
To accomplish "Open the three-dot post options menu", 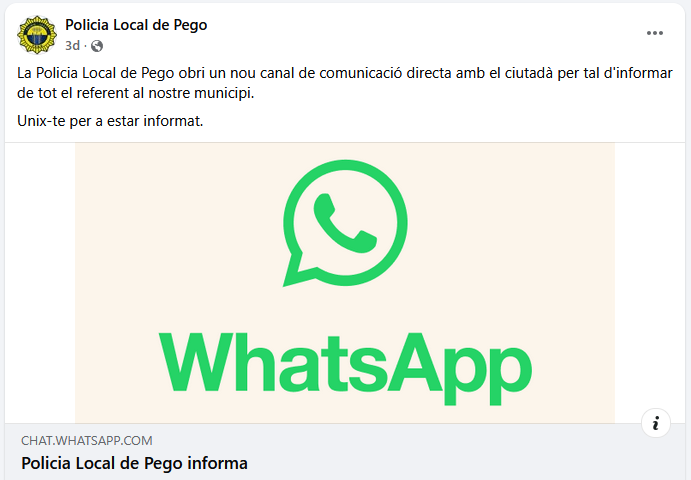I will point(654,33).
